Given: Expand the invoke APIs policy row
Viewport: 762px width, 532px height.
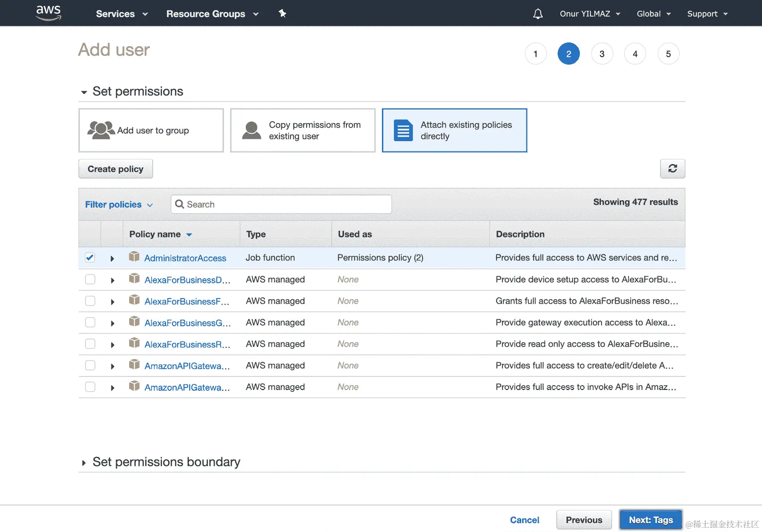Looking at the screenshot, I should (112, 388).
